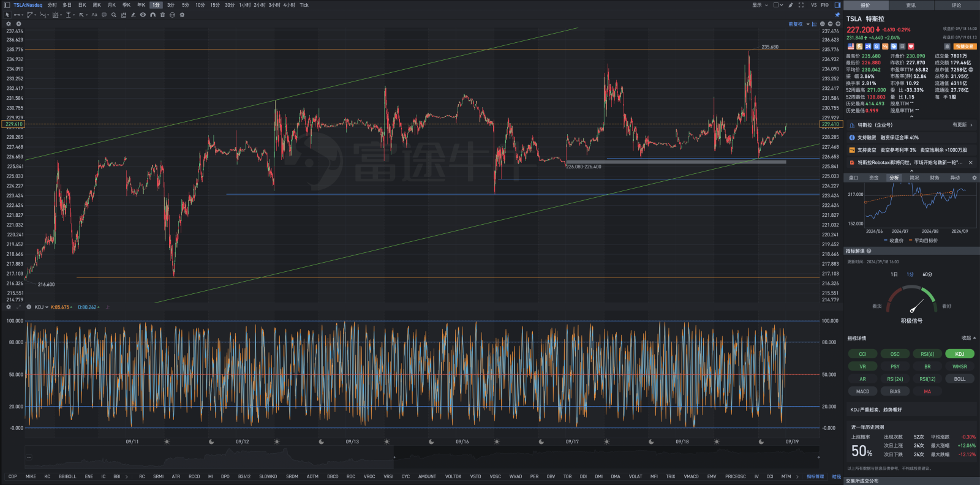Open 指标管理 indicator manager
Screen dimensions: 980x485
click(x=815, y=476)
